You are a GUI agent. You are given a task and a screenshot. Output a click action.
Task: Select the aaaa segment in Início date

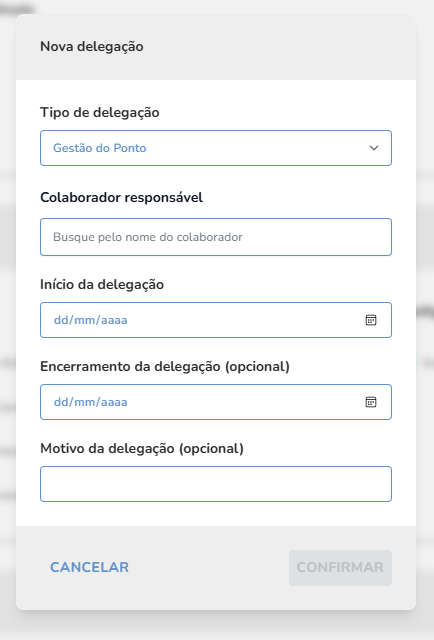coord(114,320)
